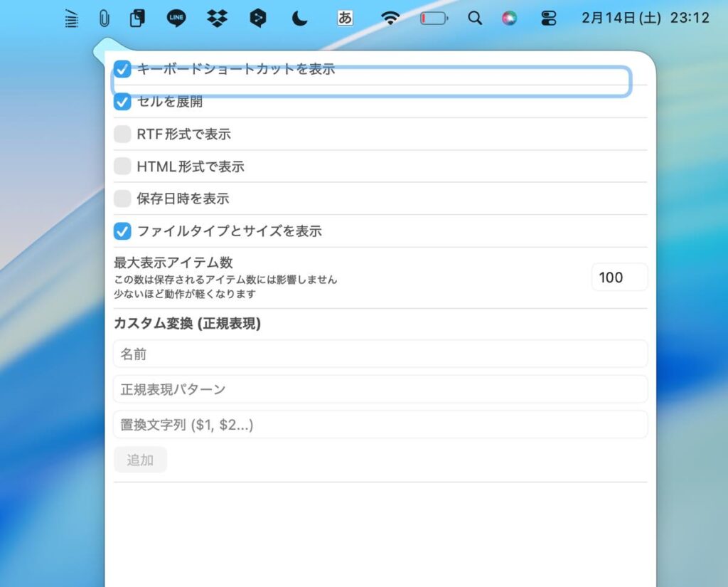Click the clipboard menu bar icon

137,18
